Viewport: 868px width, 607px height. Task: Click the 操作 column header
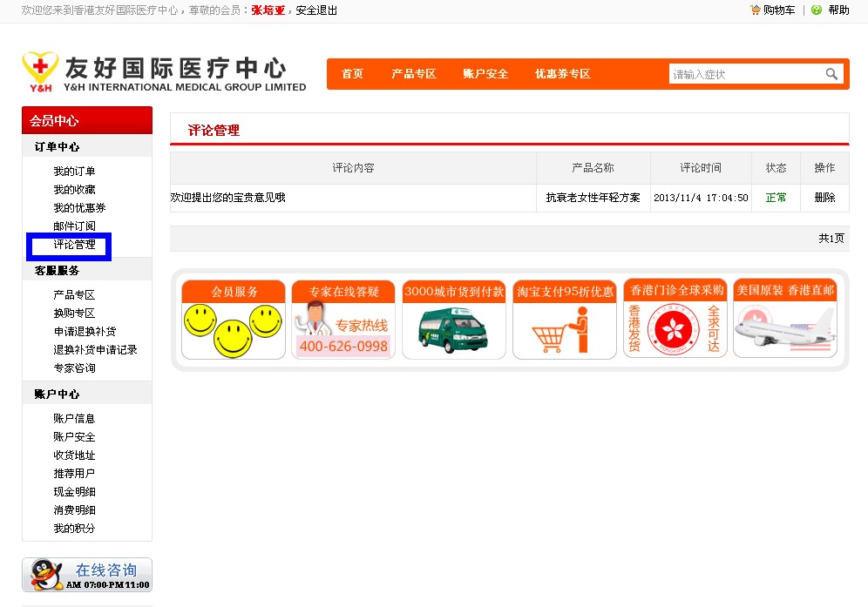(824, 168)
